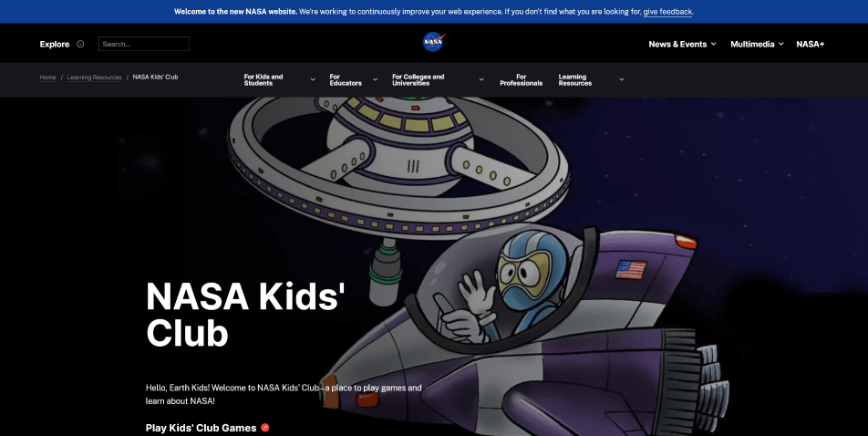
Task: Expand the For Educators chevron
Action: click(x=376, y=79)
